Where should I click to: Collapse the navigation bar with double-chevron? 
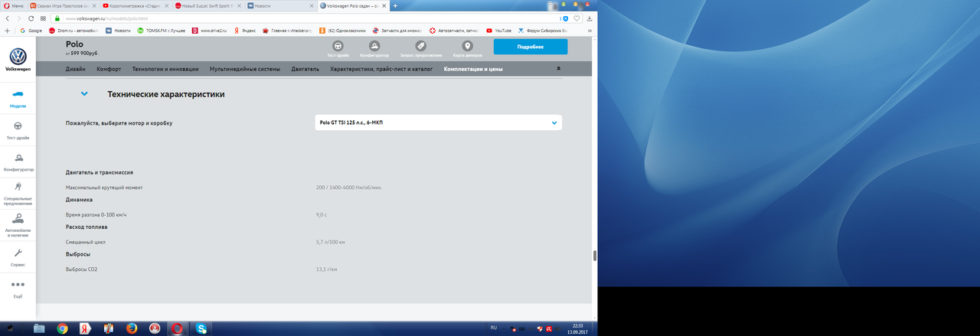point(558,69)
